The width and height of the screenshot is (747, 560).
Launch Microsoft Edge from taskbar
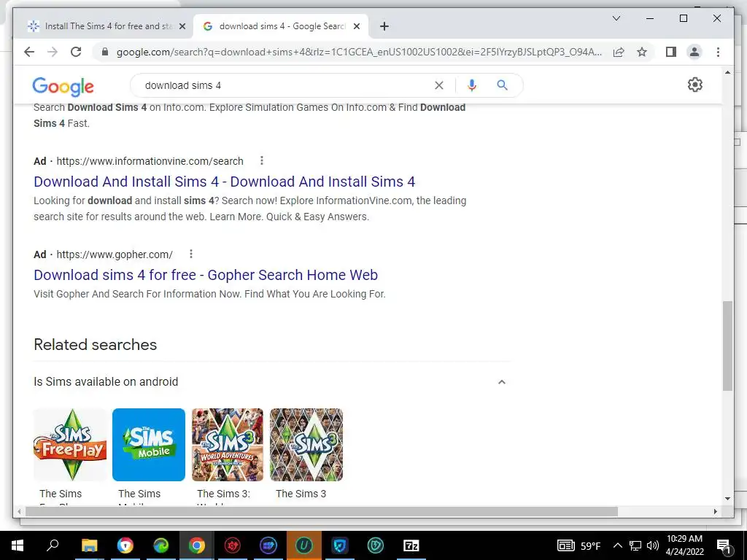161,545
